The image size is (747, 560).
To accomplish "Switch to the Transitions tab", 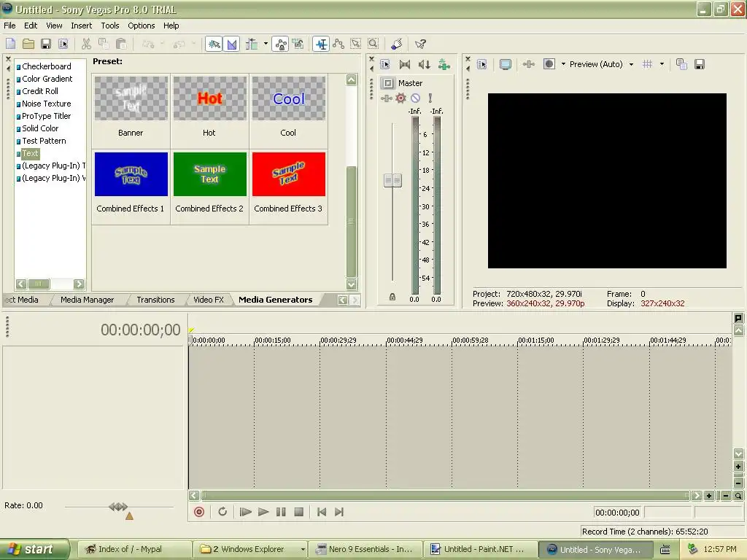I will 156,300.
